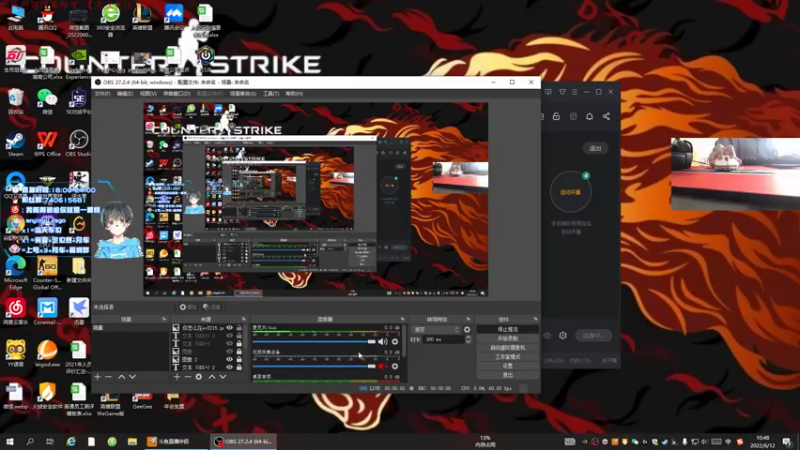Open the YY voice desktop icon

click(x=15, y=354)
